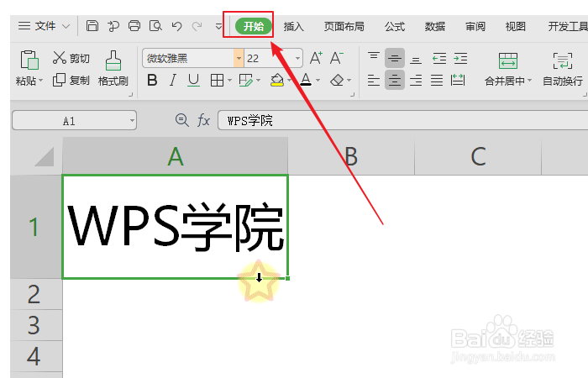Screen dimensions: 588x378
Task: Switch to the 开始 tab
Action: [254, 26]
